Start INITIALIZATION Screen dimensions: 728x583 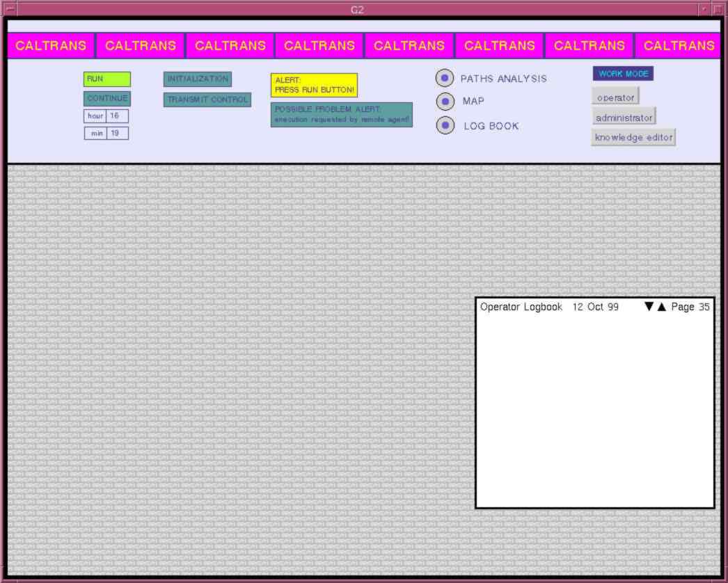pos(198,79)
